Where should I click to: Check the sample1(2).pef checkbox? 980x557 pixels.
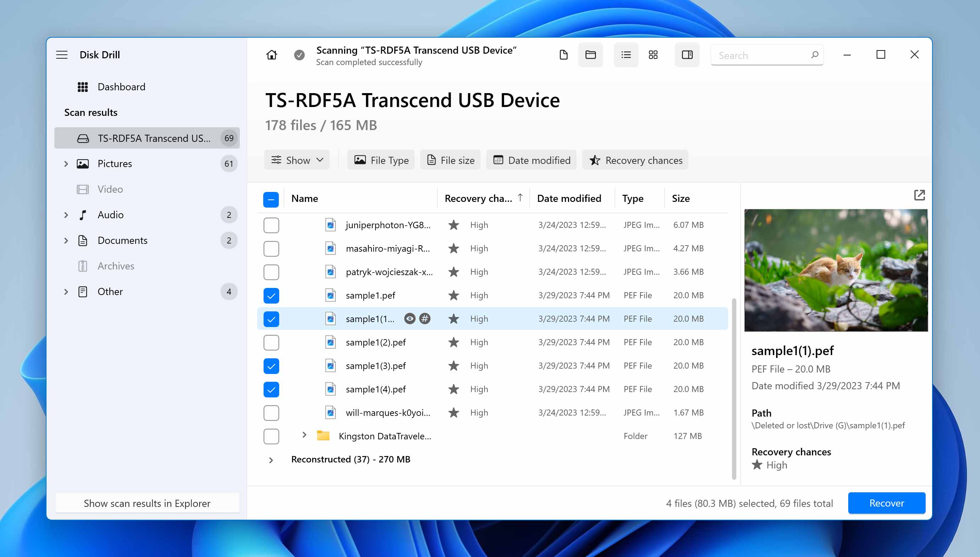(x=271, y=343)
